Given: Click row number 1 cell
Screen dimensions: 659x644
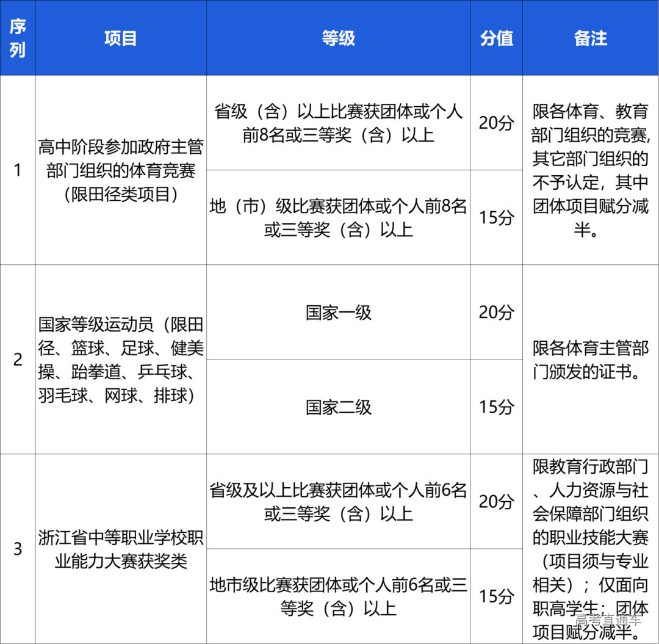Looking at the screenshot, I should [17, 169].
